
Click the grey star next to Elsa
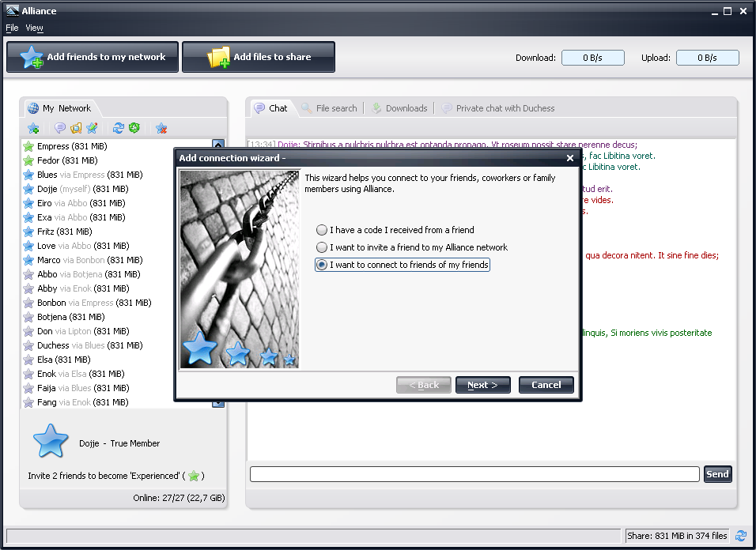(28, 360)
